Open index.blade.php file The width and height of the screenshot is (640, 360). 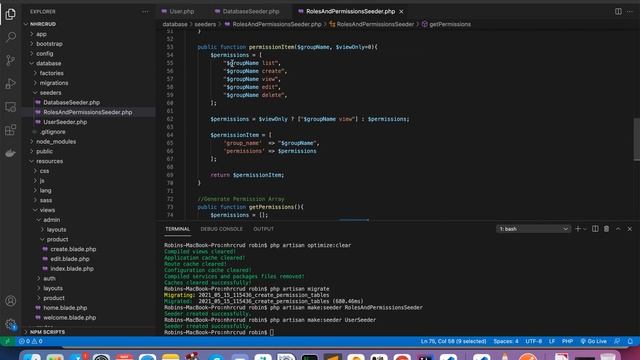tap(72, 269)
